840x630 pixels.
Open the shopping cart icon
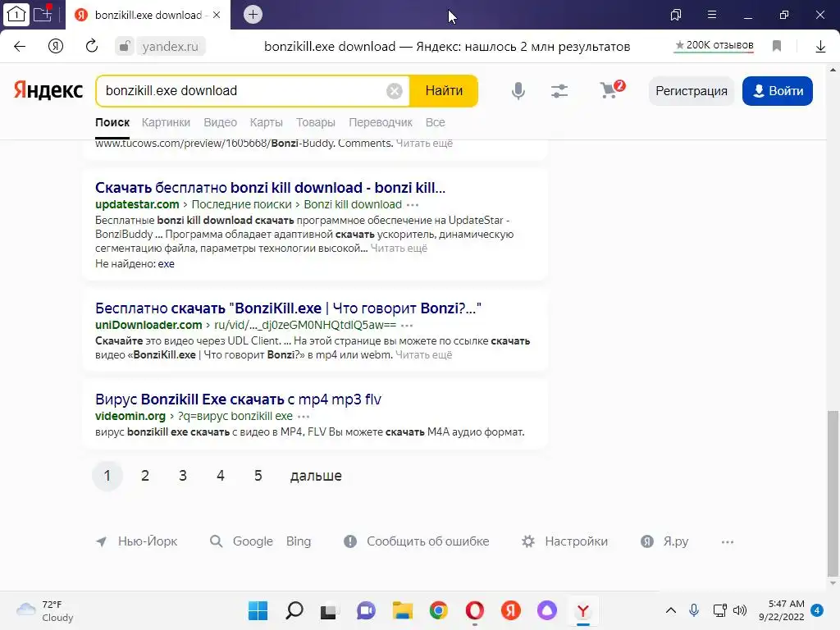tap(612, 89)
